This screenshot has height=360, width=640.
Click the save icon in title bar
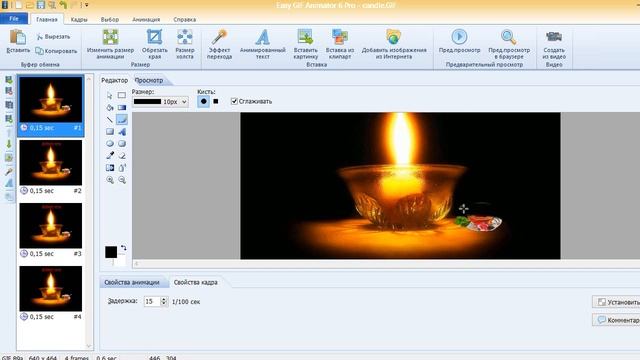(x=41, y=5)
